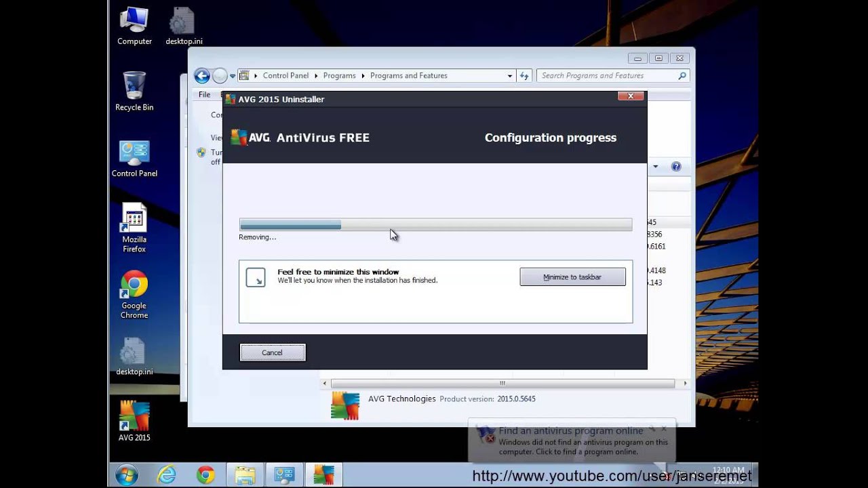The width and height of the screenshot is (868, 488).
Task: Open the Control Panel desktop shortcut
Action: (x=134, y=159)
